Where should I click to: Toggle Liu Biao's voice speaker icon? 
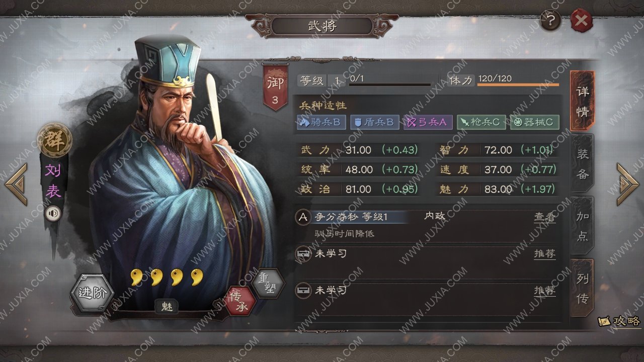pos(53,214)
